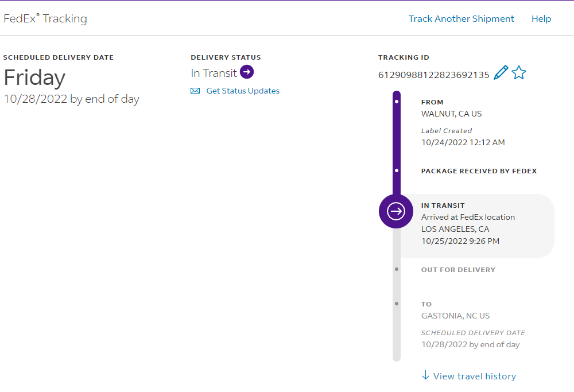
Task: Click the timeline dot beside FROM
Action: [x=397, y=102]
